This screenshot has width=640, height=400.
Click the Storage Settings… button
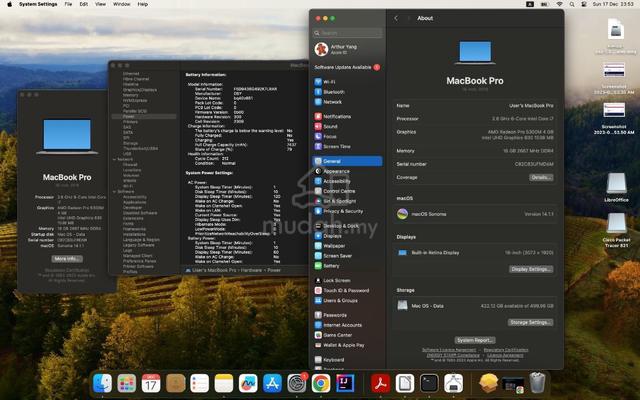[531, 322]
